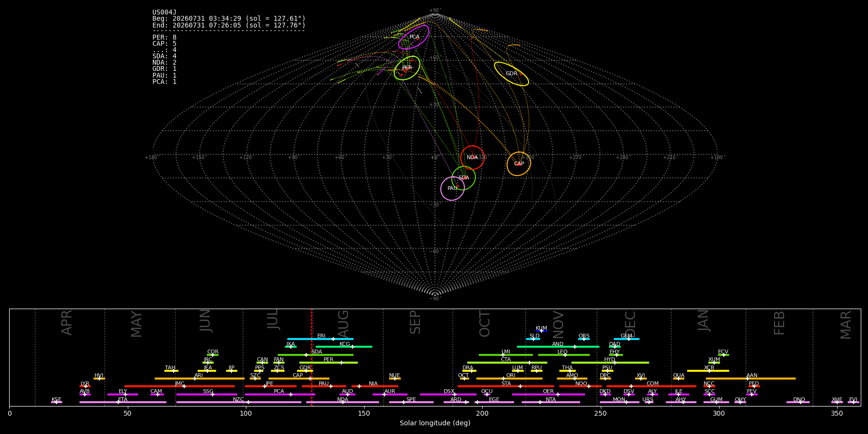Click the APR month label in timeline
Image resolution: width=868 pixels, height=434 pixels.
67,323
